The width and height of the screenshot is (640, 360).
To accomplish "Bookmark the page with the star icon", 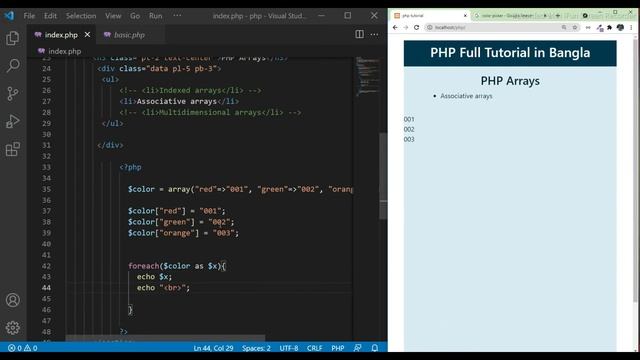I will [x=575, y=27].
